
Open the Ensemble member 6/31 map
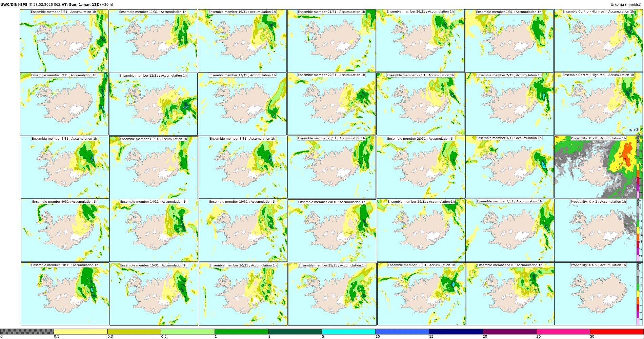(x=64, y=41)
